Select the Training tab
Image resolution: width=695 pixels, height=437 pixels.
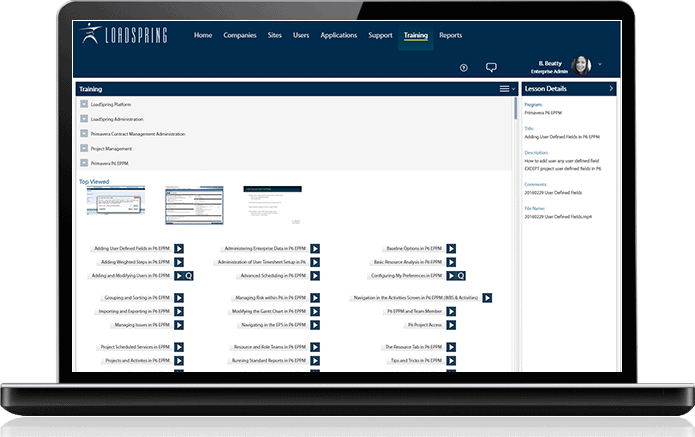tap(416, 35)
